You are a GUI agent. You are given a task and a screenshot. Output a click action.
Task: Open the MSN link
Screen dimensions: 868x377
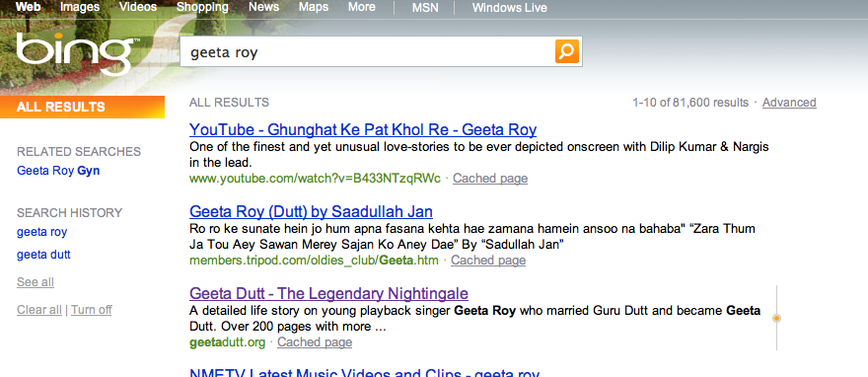tap(425, 8)
